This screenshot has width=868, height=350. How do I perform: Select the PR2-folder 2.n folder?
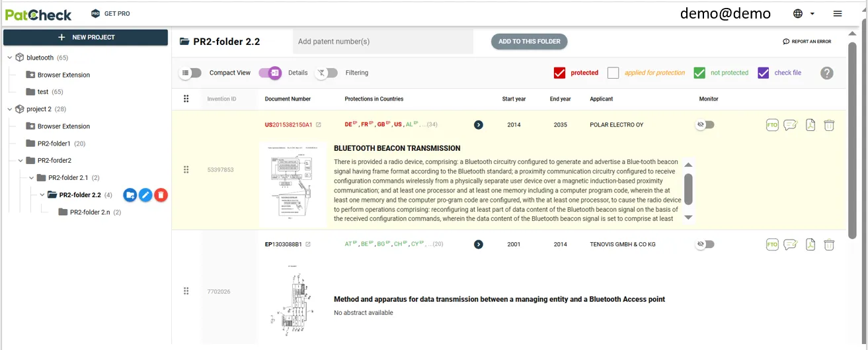(x=89, y=212)
